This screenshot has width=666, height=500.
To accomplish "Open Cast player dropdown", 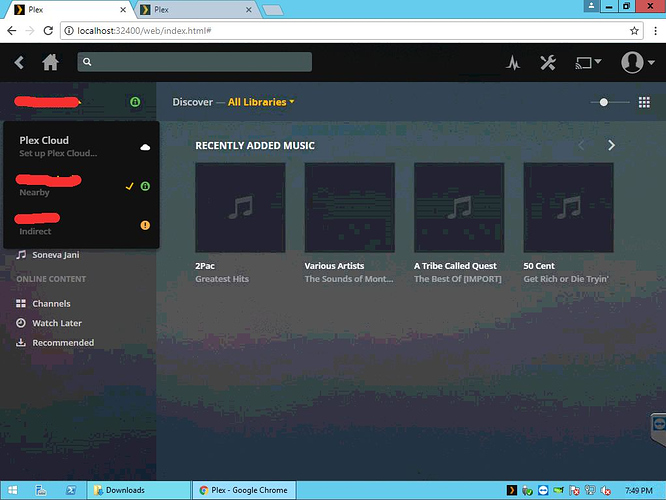I will click(588, 63).
